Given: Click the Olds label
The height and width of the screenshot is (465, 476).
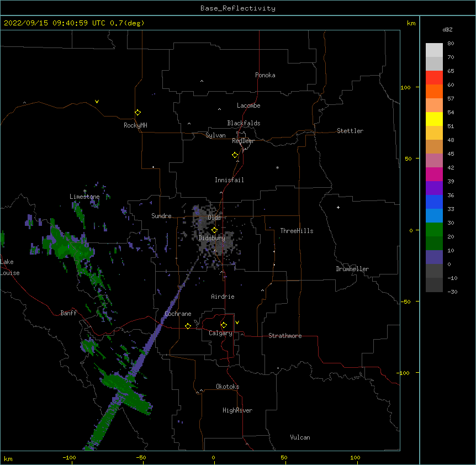Looking at the screenshot, I should (x=214, y=218).
